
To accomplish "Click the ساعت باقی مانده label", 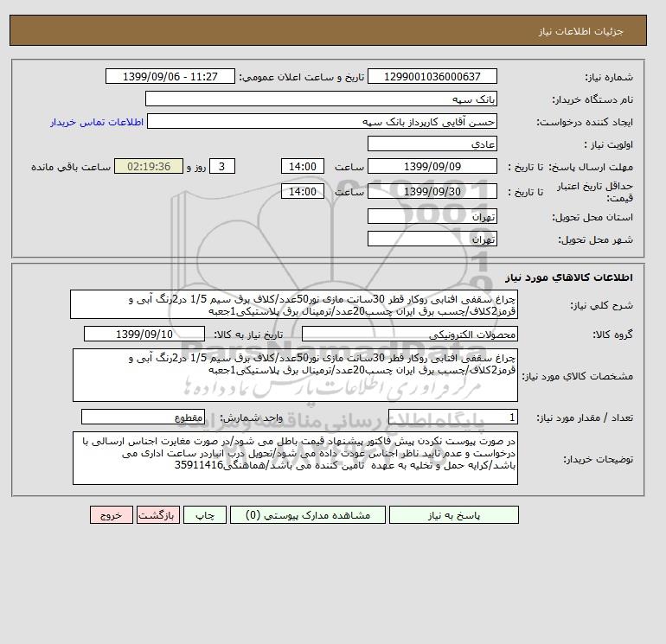I will coord(71,167).
